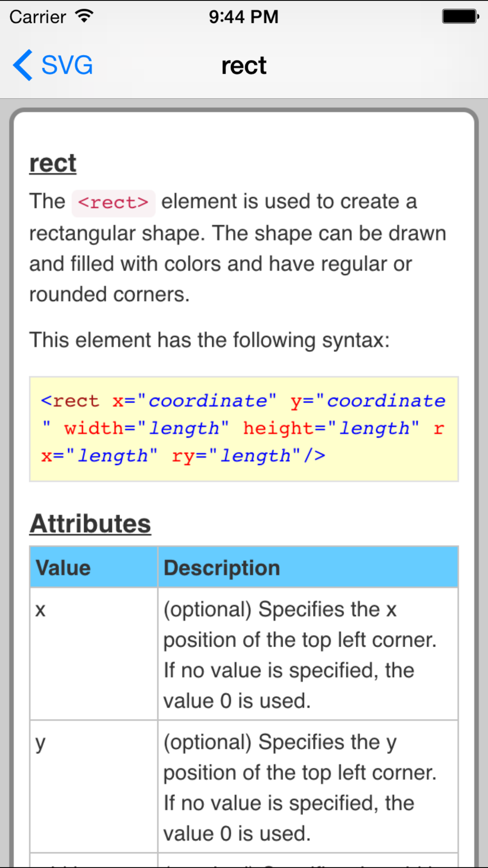Tap the Carrier label in status bar
Screen dimensions: 488x868
point(38,17)
